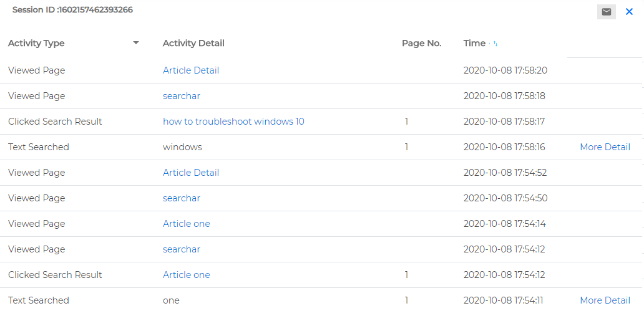Select searchar link in the 17:54:12 Viewed Page row
The height and width of the screenshot is (321, 644).
(x=182, y=249)
